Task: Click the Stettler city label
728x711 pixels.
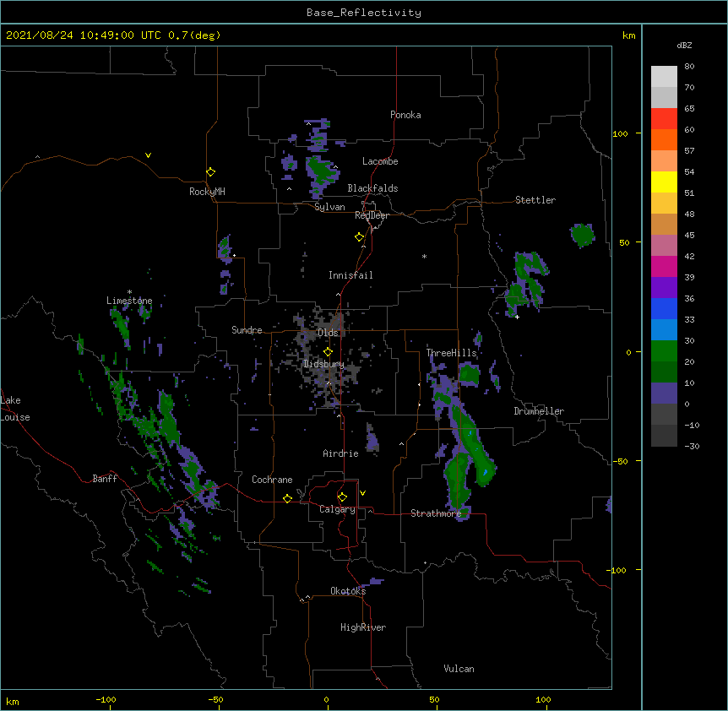Action: pyautogui.click(x=535, y=200)
